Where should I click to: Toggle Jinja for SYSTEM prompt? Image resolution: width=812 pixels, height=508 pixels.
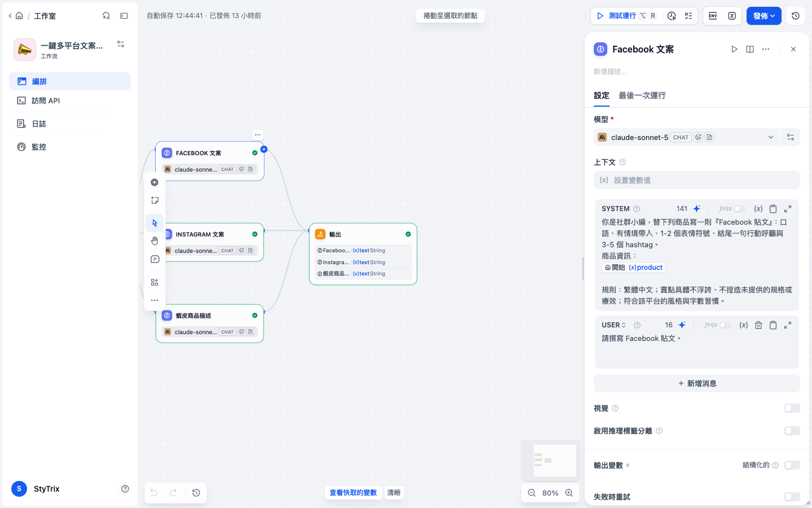pos(739,208)
